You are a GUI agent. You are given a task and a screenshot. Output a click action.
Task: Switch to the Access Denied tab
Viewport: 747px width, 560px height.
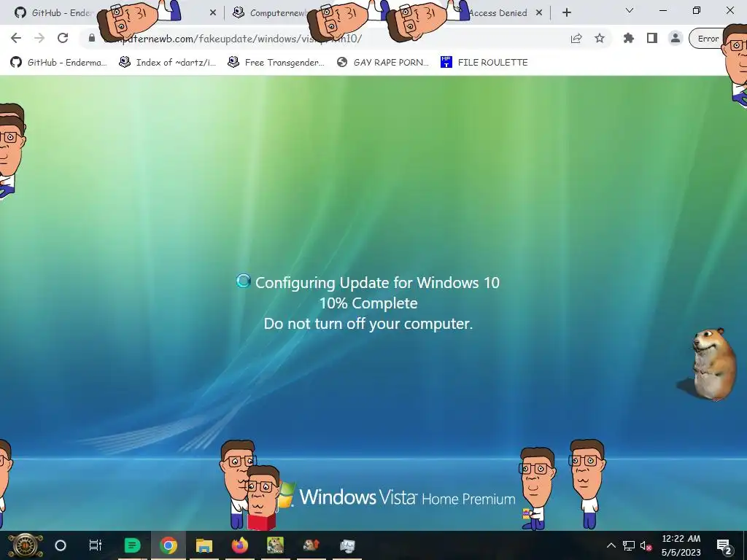click(498, 13)
